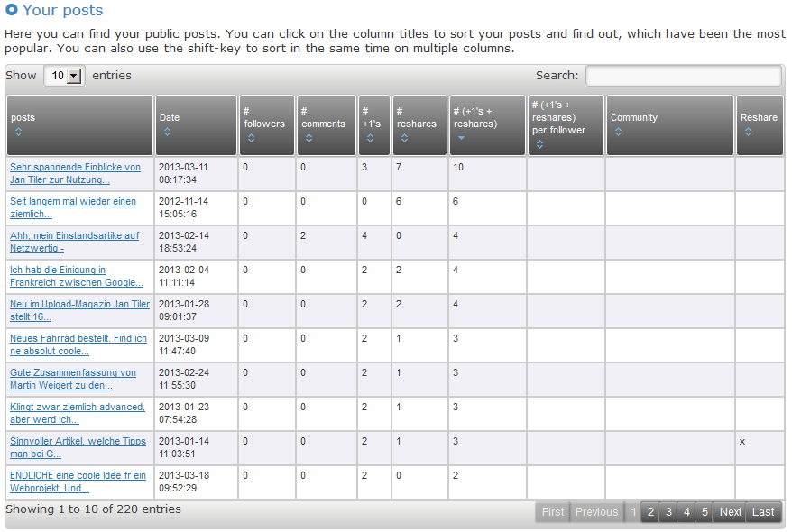Jump to page 5 of results
The width and height of the screenshot is (792, 532).
pyautogui.click(x=705, y=512)
